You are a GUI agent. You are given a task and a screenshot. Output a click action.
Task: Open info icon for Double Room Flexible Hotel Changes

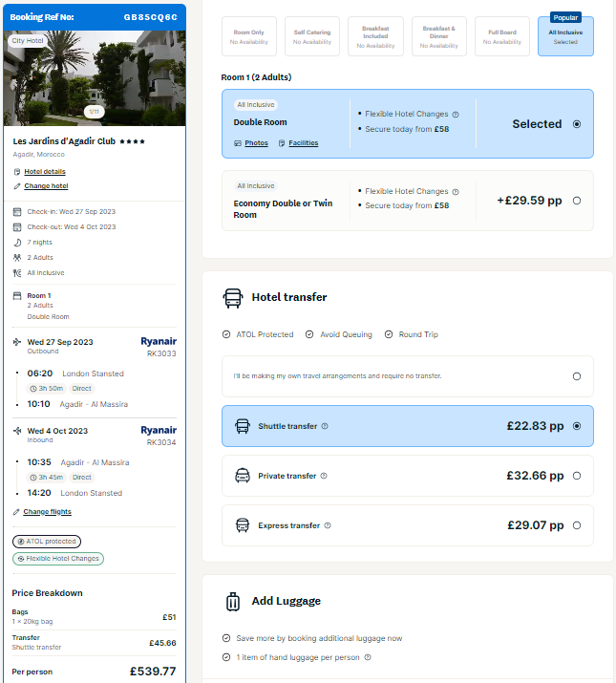(x=456, y=115)
